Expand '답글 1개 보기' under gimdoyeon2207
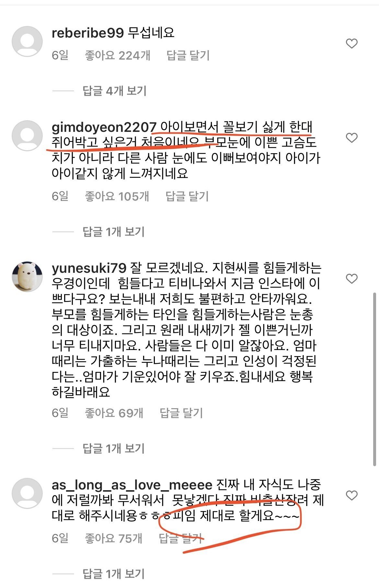379x588 pixels. 113,232
